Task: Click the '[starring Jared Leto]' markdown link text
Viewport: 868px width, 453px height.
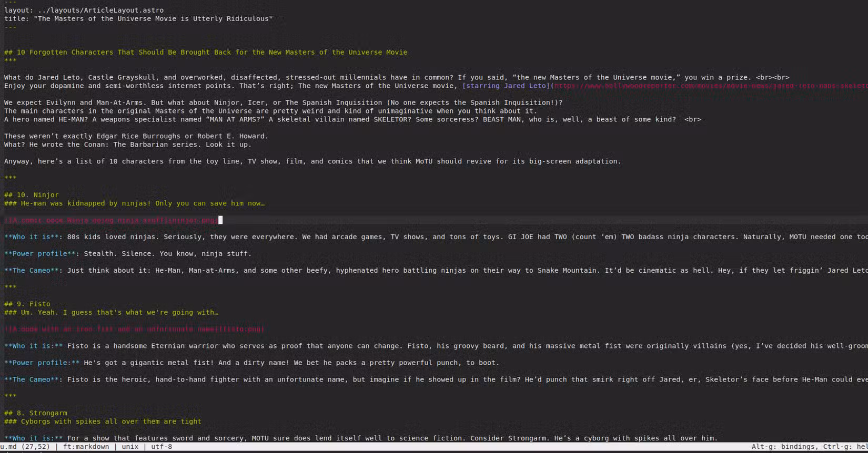Action: 506,86
